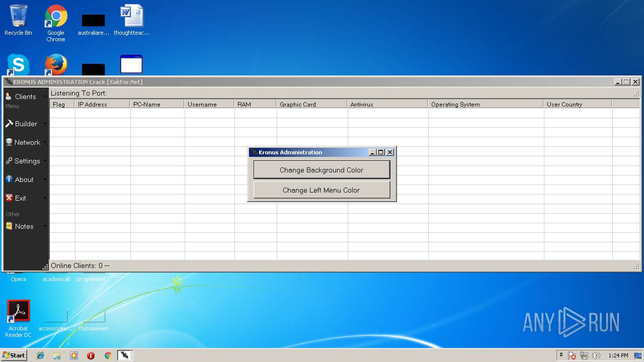Click the red Exit X icon
The image size is (644, 362).
click(9, 198)
